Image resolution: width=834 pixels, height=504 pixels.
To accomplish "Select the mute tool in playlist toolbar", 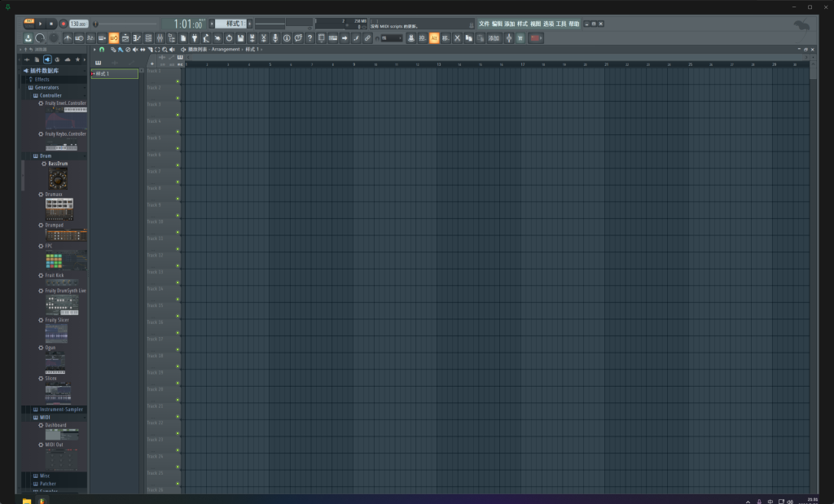I will point(134,50).
